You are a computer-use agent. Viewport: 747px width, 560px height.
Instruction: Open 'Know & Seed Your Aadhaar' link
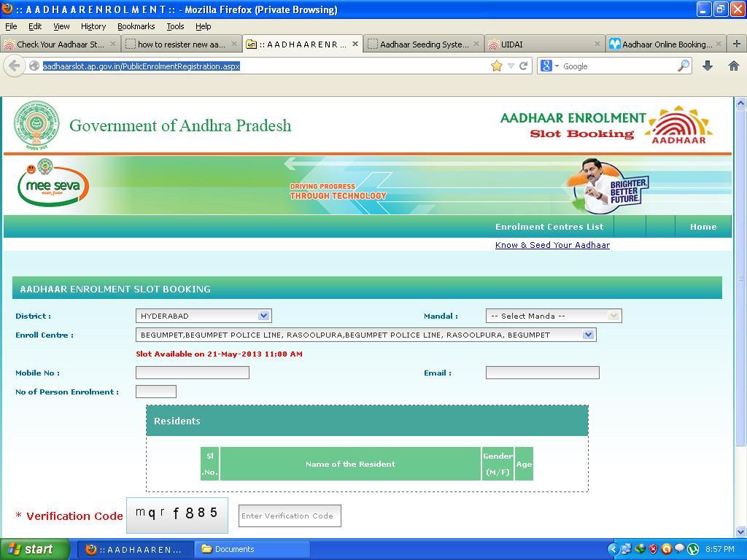pos(552,245)
